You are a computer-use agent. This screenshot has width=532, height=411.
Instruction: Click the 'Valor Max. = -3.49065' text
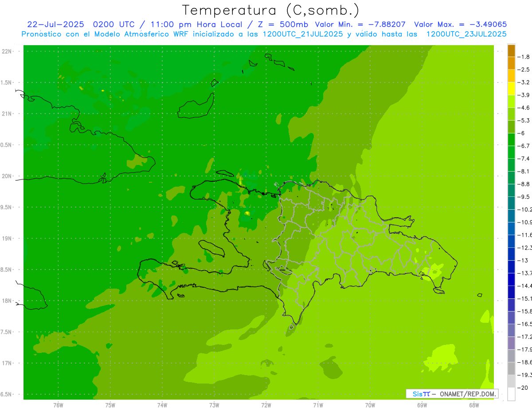click(x=461, y=24)
